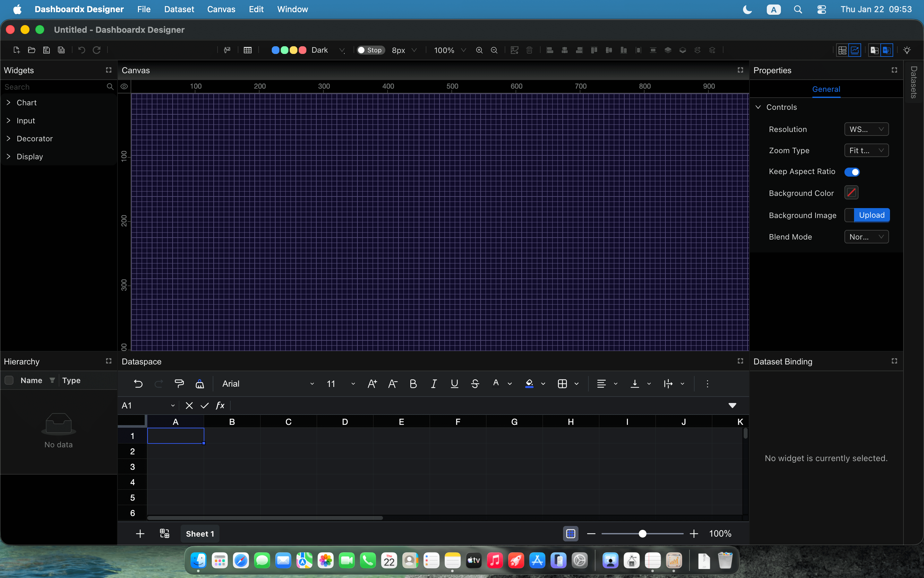This screenshot has height=578, width=924.
Task: Click the undo arrow in top toolbar
Action: (82, 50)
